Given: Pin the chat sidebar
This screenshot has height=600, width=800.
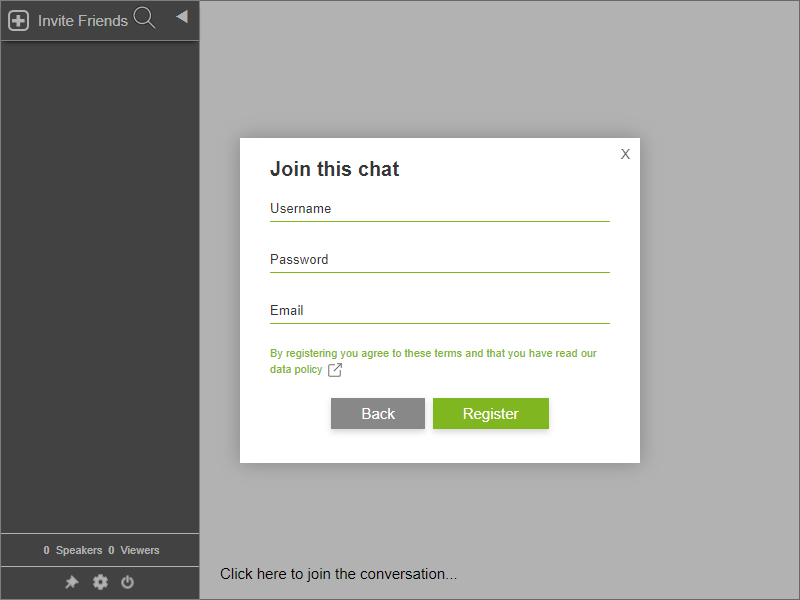Looking at the screenshot, I should 71,582.
